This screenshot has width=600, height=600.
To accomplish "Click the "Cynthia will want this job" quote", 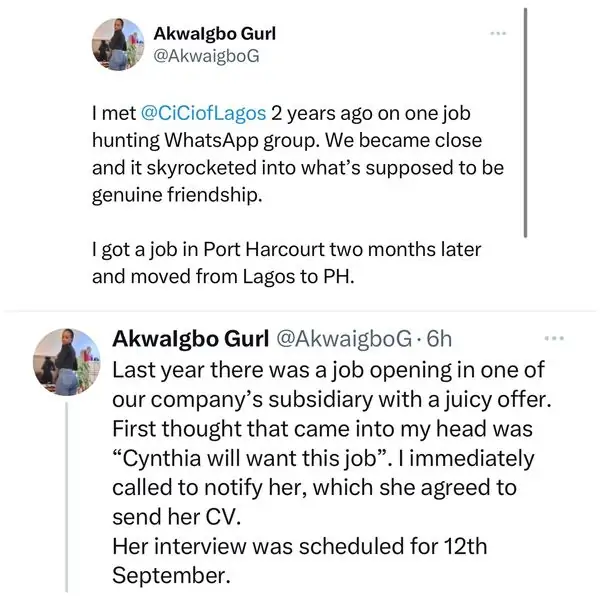I will coord(255,459).
